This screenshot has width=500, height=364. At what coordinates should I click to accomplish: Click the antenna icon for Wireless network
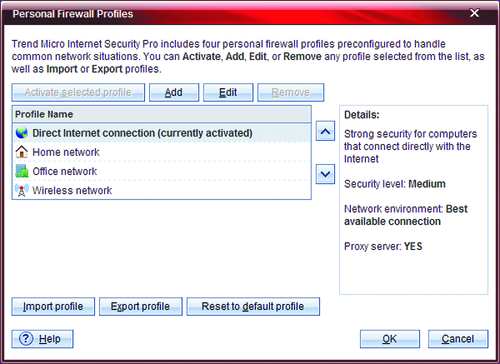22,190
